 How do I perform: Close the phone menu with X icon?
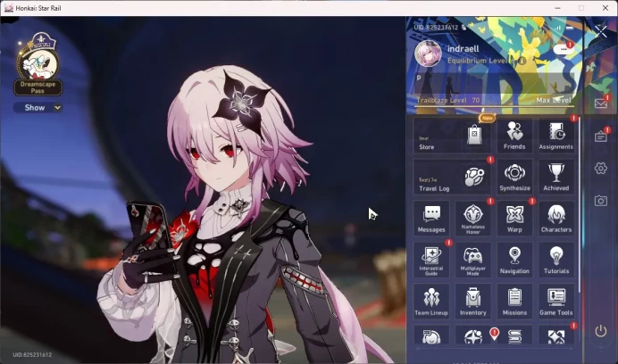point(601,31)
